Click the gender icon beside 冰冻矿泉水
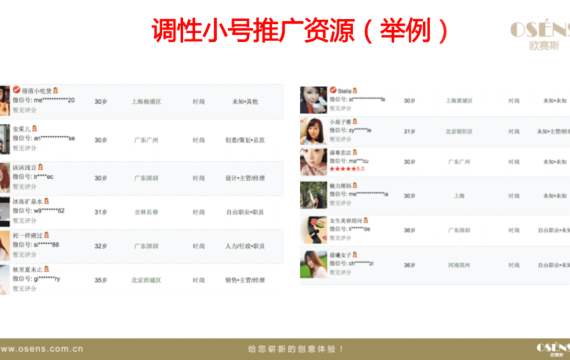This screenshot has width=570, height=360. 47,201
